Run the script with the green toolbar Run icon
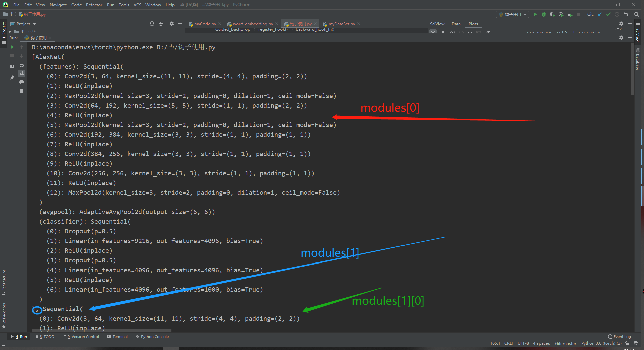644x350 pixels. (x=535, y=14)
